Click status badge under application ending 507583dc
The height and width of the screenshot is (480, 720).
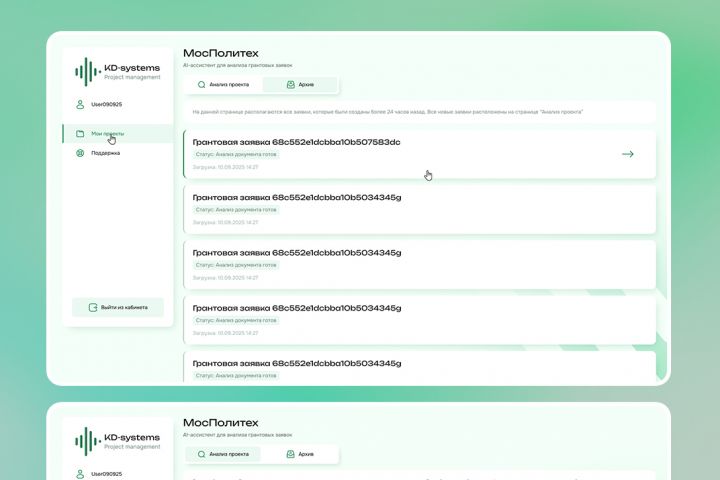236,154
